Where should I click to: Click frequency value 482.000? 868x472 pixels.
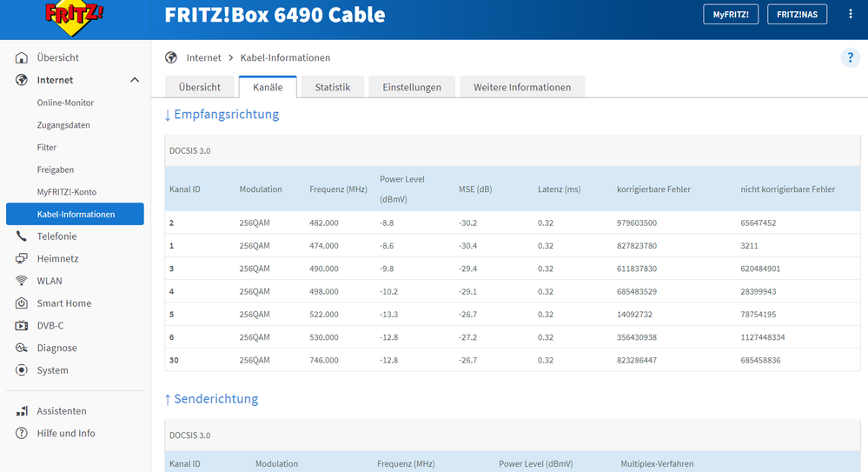click(x=324, y=223)
